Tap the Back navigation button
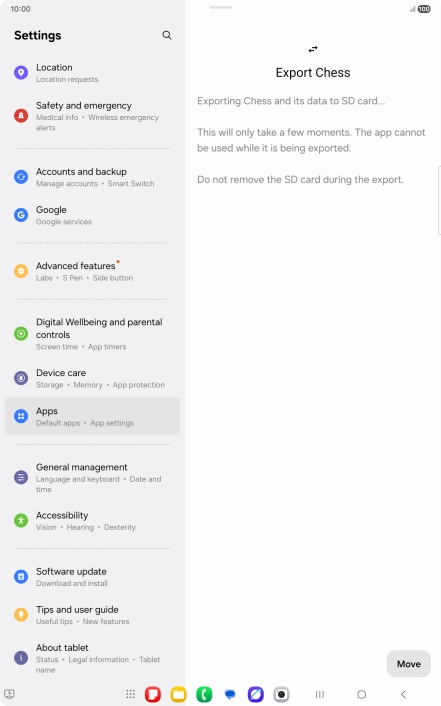 [x=403, y=694]
